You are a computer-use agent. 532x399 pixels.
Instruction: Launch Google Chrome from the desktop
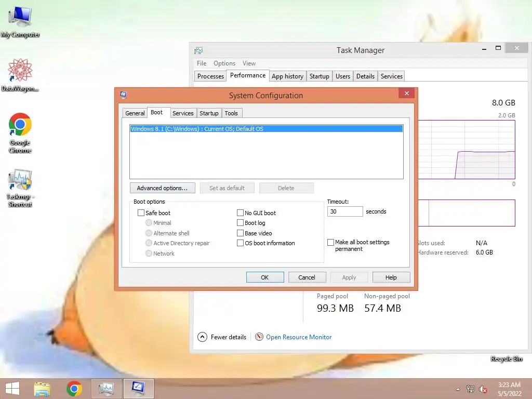tap(20, 132)
